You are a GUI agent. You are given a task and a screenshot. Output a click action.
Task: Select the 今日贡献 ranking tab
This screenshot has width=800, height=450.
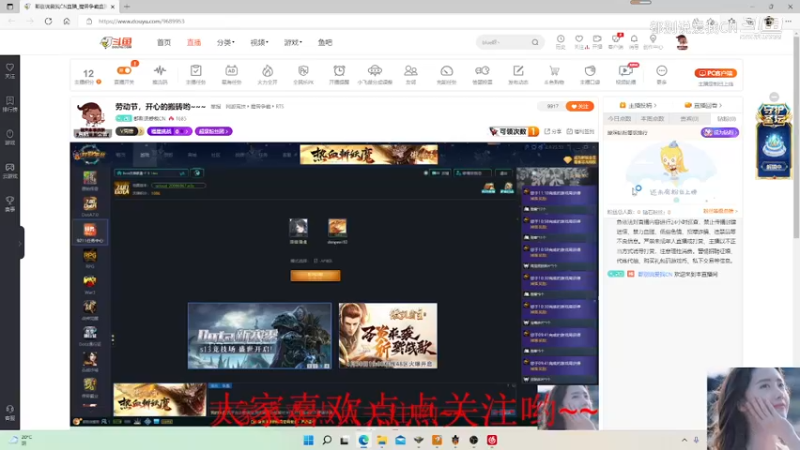619,118
